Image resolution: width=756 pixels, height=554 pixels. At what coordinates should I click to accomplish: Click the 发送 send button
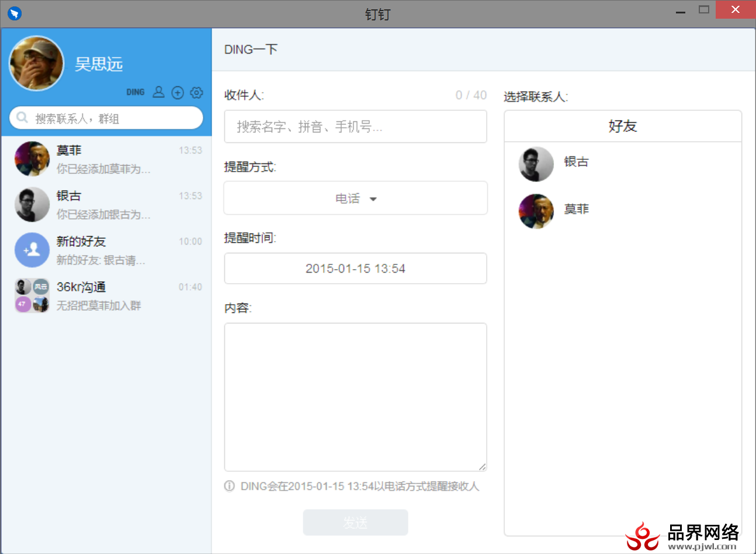click(x=355, y=522)
